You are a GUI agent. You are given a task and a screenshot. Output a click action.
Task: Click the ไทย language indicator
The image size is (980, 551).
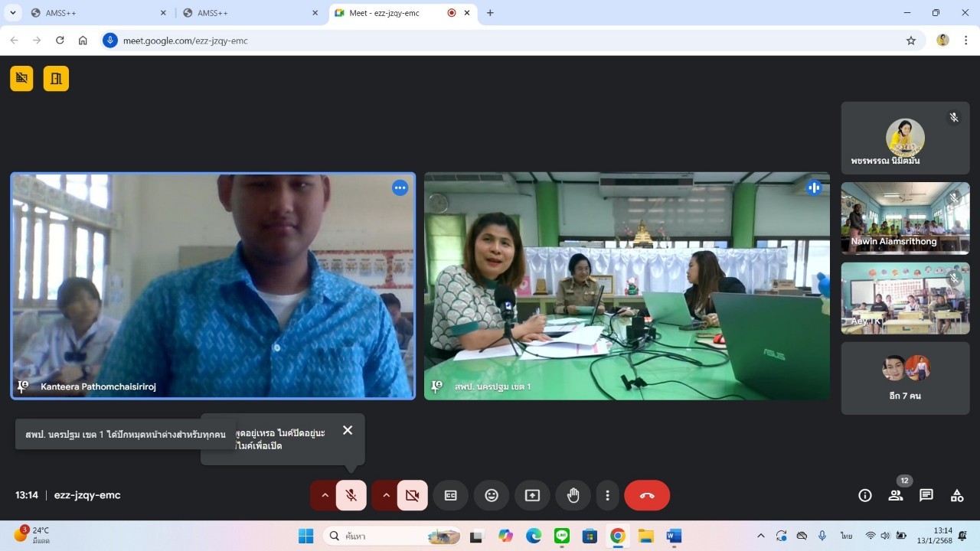point(846,536)
